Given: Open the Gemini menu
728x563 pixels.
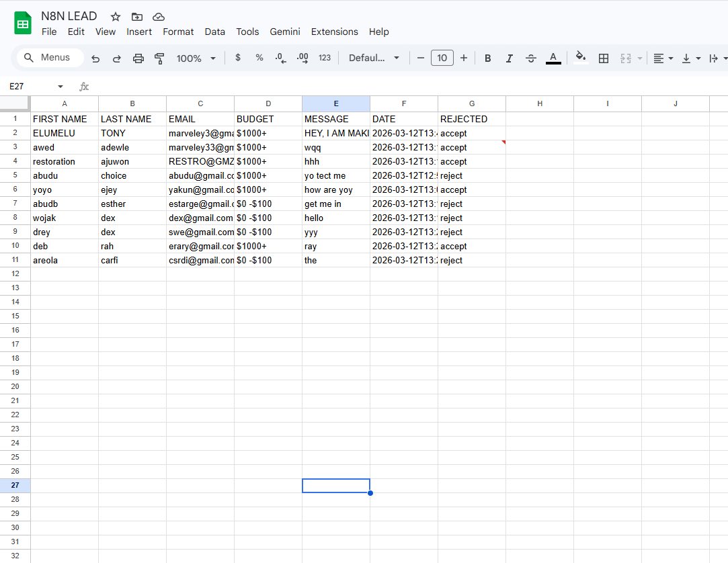Looking at the screenshot, I should click(x=285, y=32).
